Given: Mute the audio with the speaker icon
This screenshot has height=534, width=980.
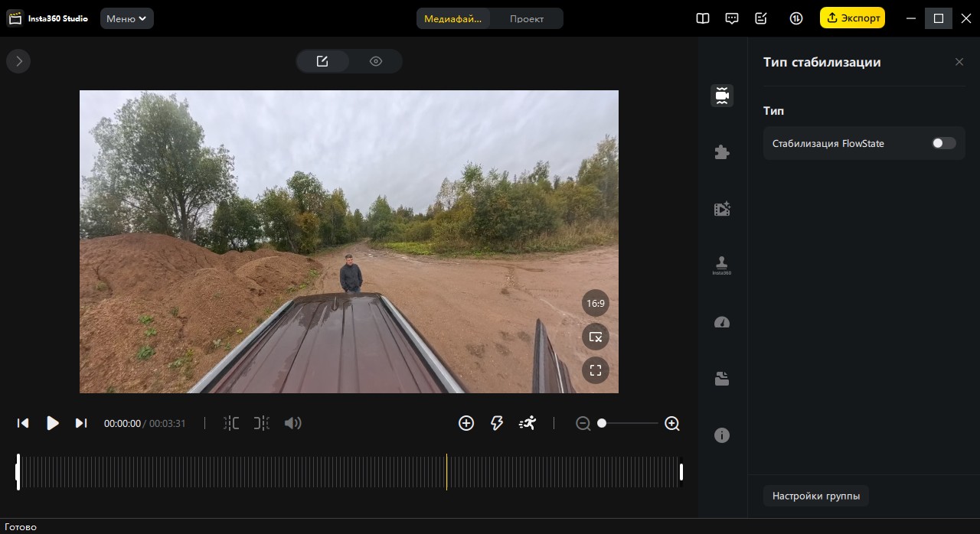Looking at the screenshot, I should 292,423.
